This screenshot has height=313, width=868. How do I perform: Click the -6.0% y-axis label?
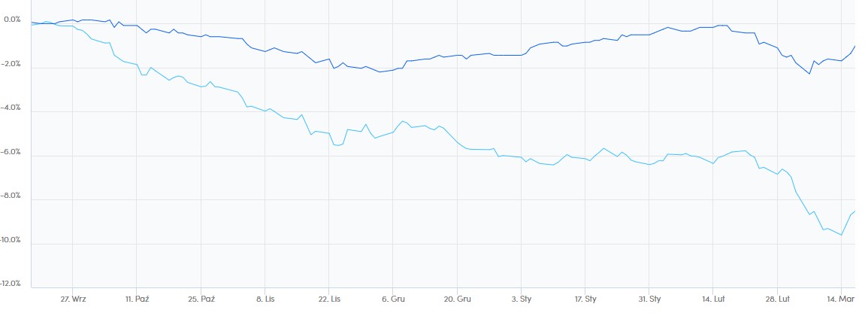coord(12,152)
